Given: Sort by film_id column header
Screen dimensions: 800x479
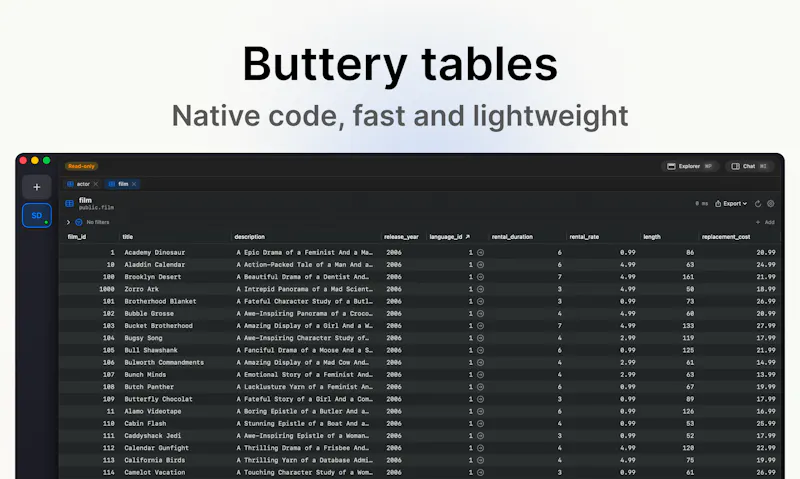Looking at the screenshot, I should point(77,237).
